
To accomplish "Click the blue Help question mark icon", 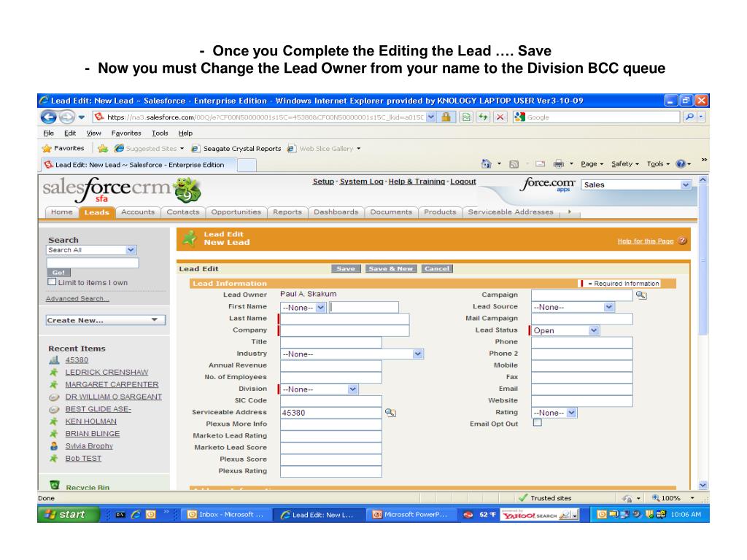I will click(x=681, y=164).
